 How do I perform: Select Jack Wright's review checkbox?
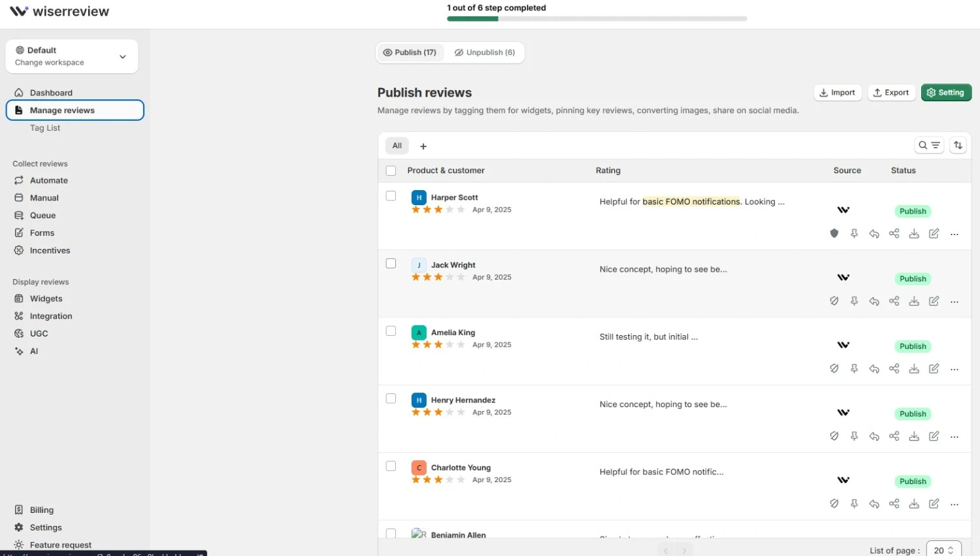tap(391, 263)
